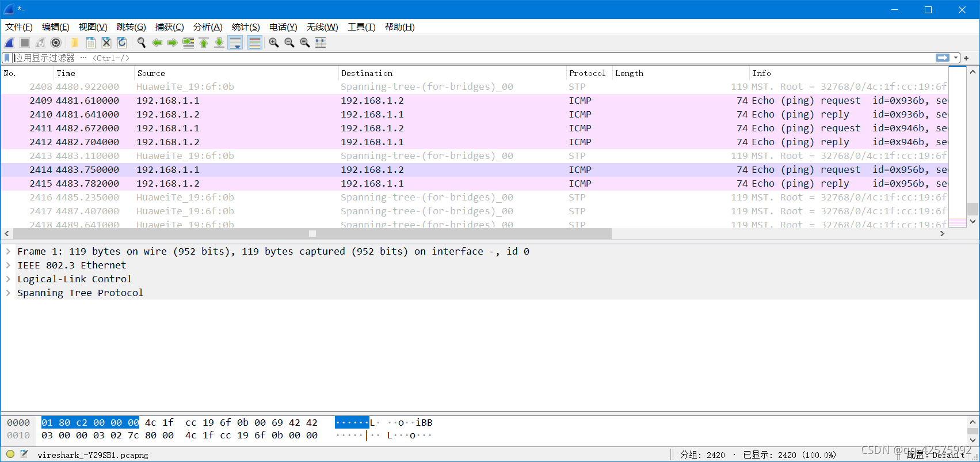
Task: Open the 帮助(H) menu
Action: point(400,27)
